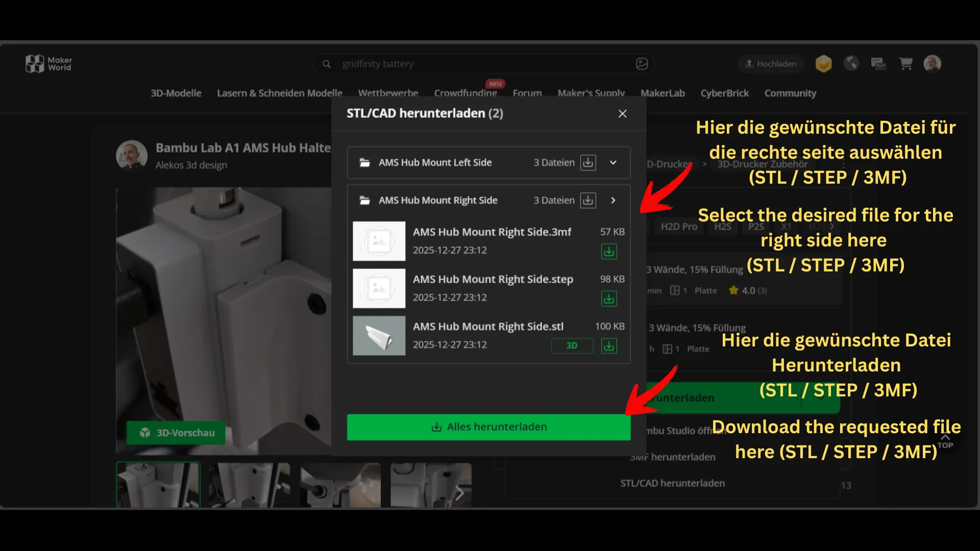Open the shopping cart icon
Image resolution: width=980 pixels, height=551 pixels.
(x=906, y=63)
